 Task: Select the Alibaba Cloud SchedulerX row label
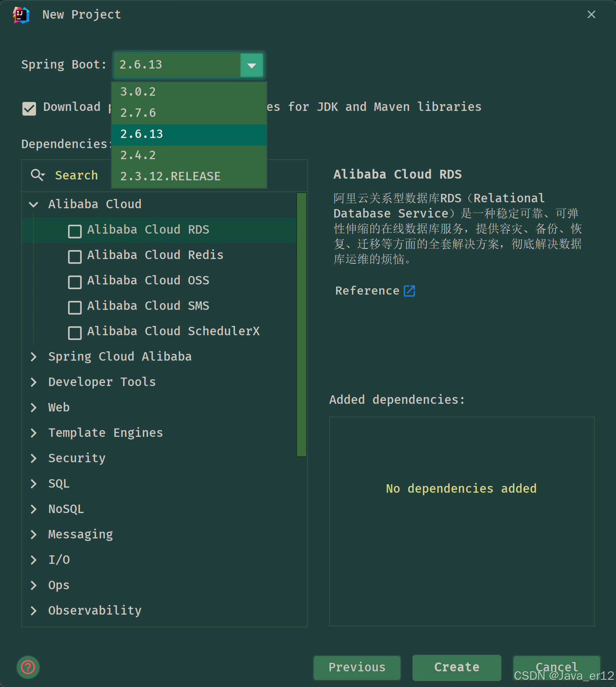click(x=173, y=331)
